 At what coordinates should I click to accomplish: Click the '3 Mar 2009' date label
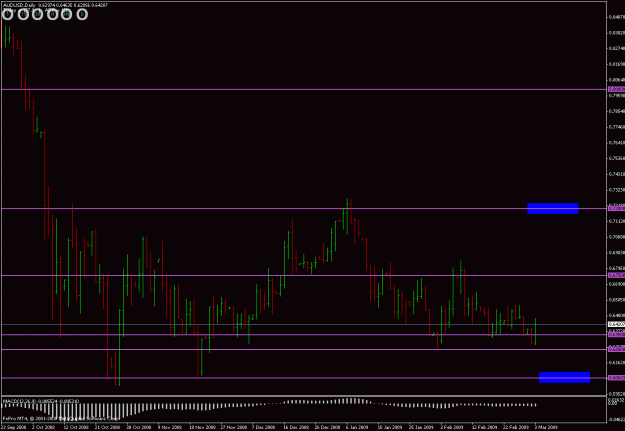546,427
